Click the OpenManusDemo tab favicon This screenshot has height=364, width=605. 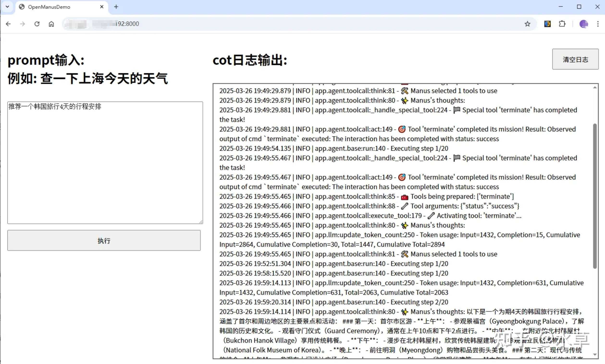pyautogui.click(x=22, y=7)
